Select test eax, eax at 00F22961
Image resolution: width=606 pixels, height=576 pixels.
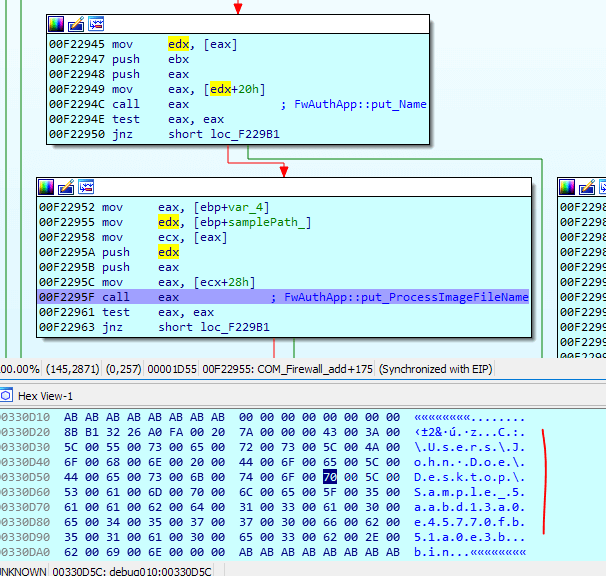(126, 312)
